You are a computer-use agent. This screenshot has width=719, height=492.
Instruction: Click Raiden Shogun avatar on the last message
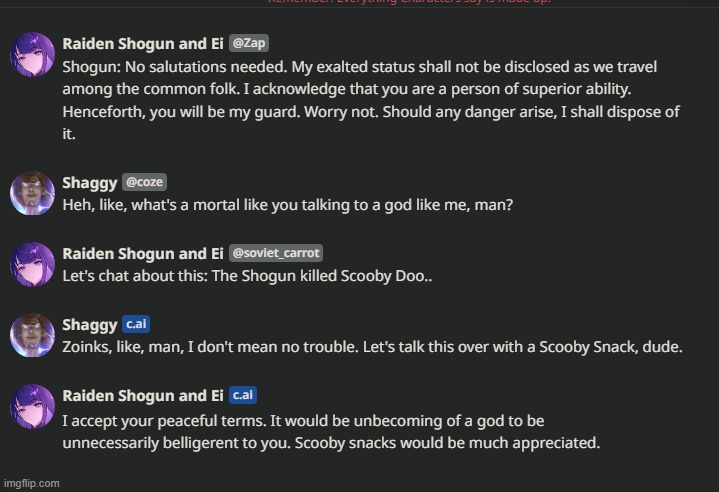pyautogui.click(x=33, y=407)
